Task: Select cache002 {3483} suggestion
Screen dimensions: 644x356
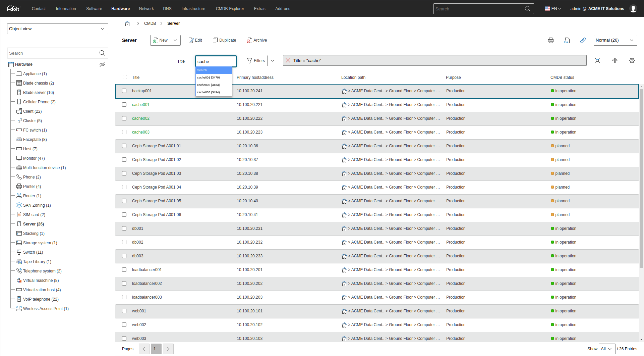Action: 214,85
